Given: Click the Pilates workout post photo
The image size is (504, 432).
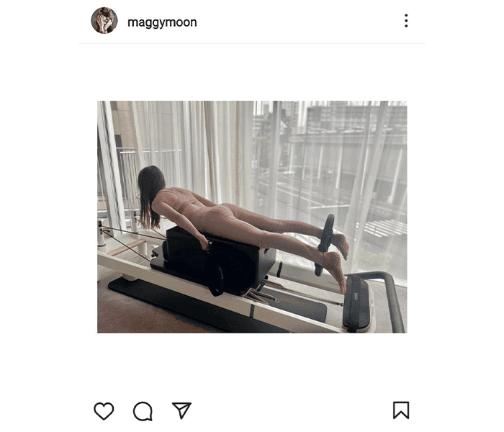Looking at the screenshot, I should pyautogui.click(x=252, y=217).
